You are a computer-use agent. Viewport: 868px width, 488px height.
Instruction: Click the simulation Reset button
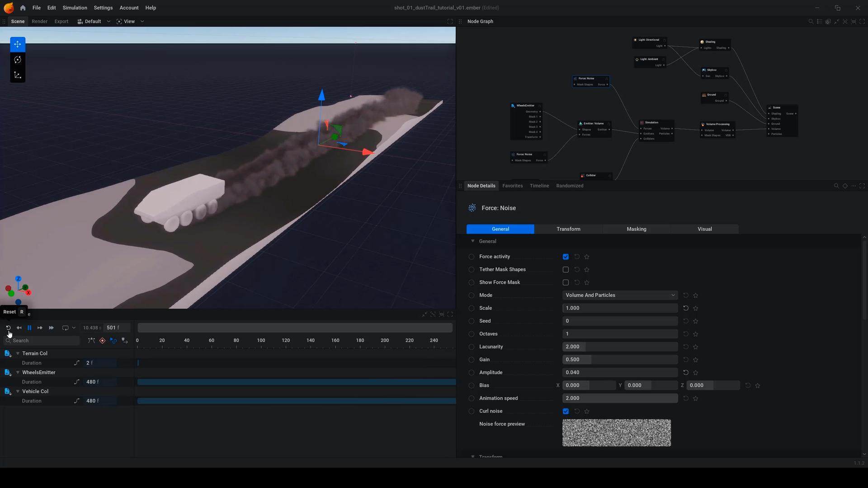(x=8, y=328)
